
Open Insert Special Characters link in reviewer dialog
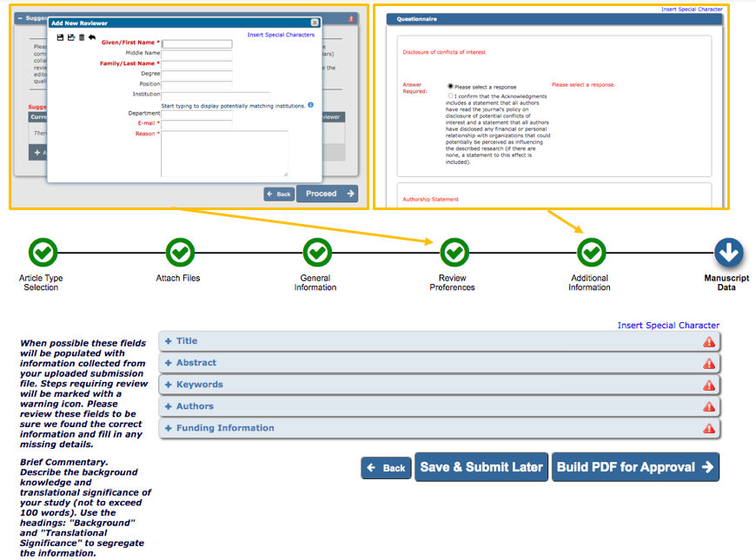pos(281,35)
